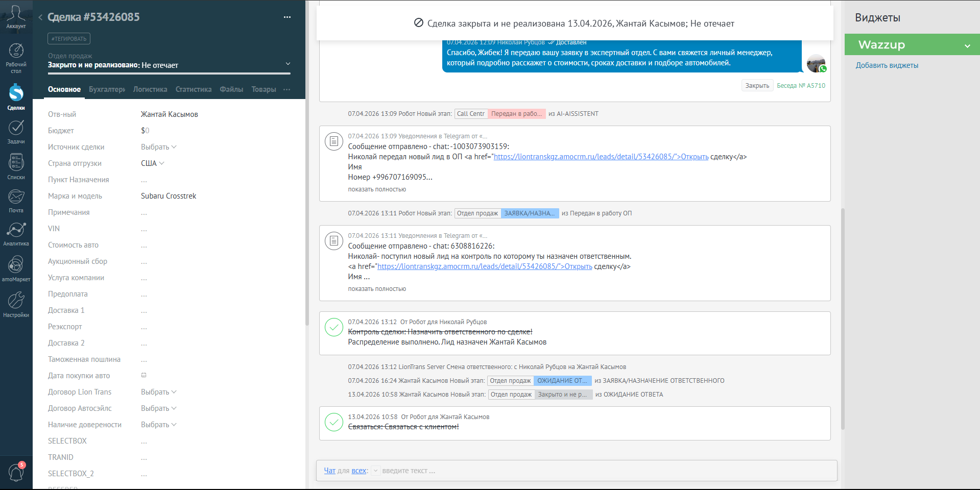The height and width of the screenshot is (490, 980).
Task: Open Задачи tasks icon
Action: pos(16,132)
